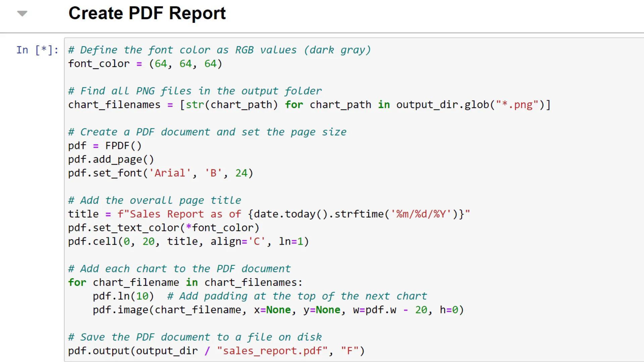Click the Create PDF Report heading

[147, 13]
